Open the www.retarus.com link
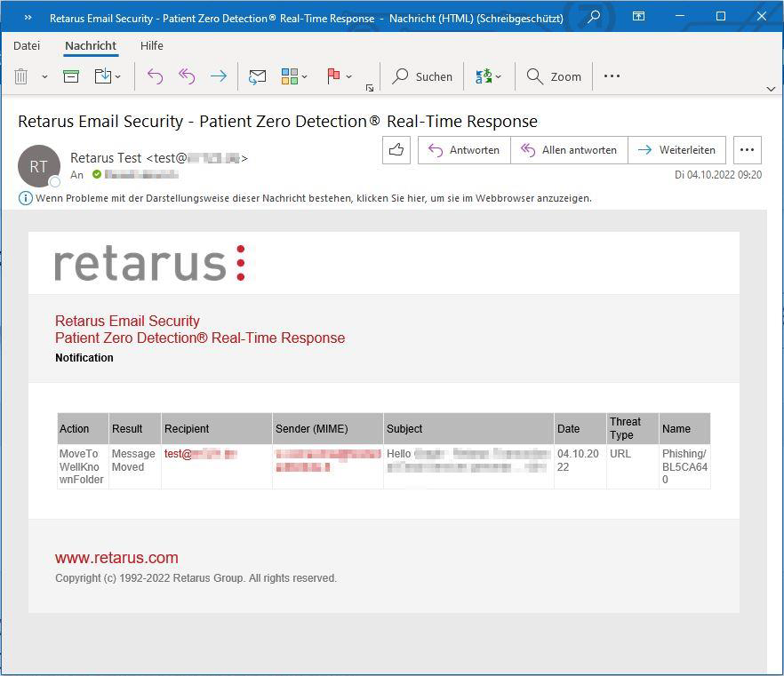 pos(116,558)
